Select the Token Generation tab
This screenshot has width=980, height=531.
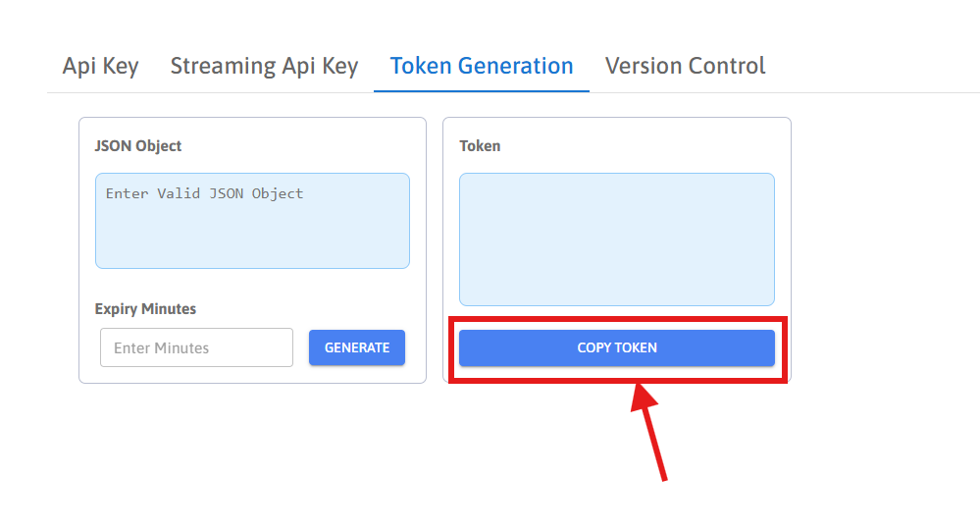[x=481, y=66]
